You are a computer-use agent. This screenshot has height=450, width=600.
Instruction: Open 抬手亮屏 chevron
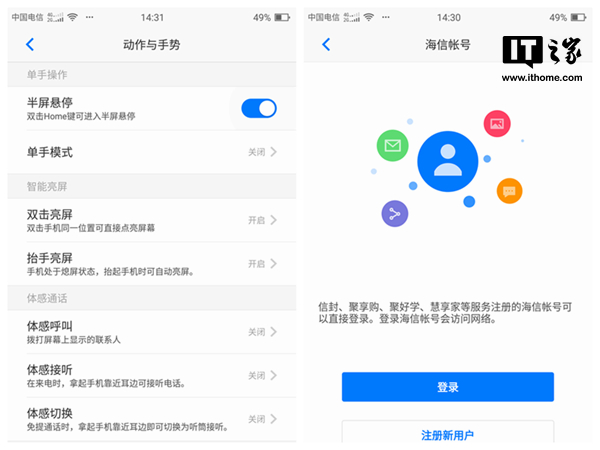(274, 264)
